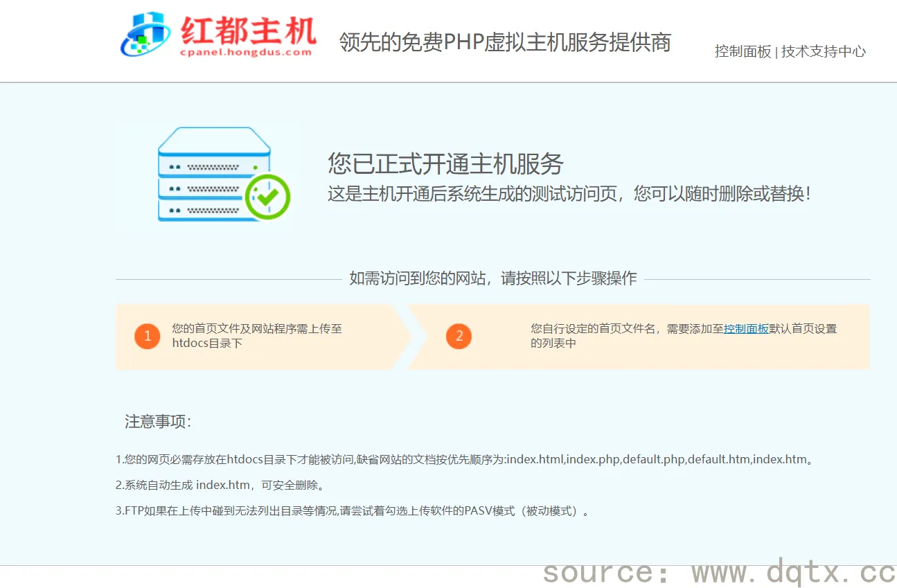
Task: Click note 3 about FTP PASV mode
Action: click(x=353, y=511)
